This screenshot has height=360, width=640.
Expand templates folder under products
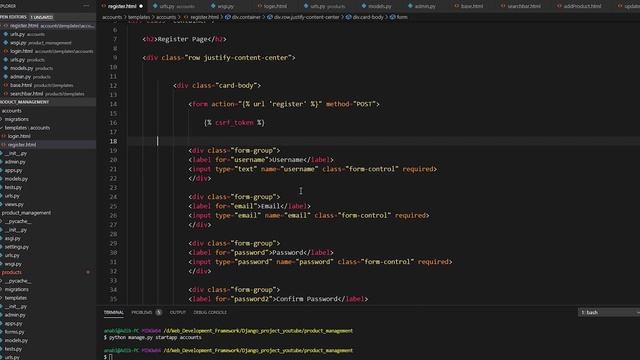point(48,298)
